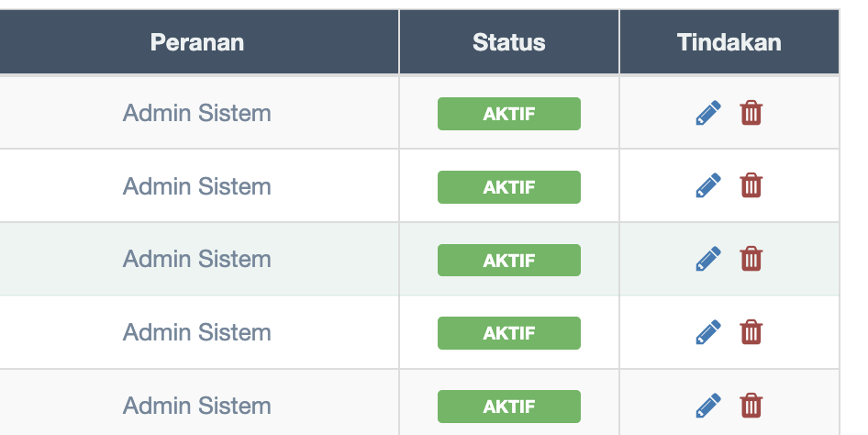The width and height of the screenshot is (868, 435).
Task: Select the third row's AKTIF badge
Action: [509, 261]
